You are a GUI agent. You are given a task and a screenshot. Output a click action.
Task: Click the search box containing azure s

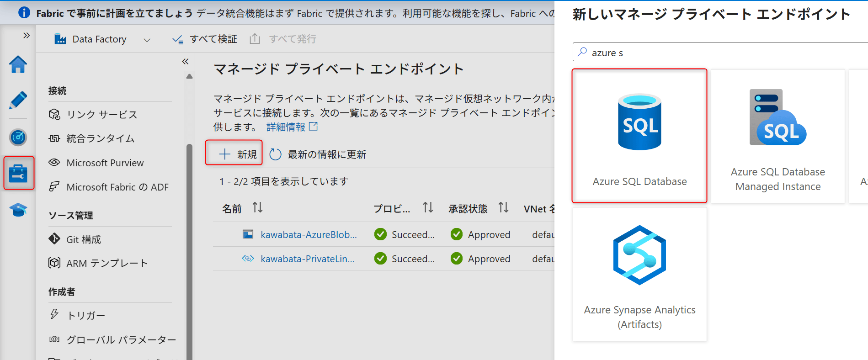coord(720,52)
